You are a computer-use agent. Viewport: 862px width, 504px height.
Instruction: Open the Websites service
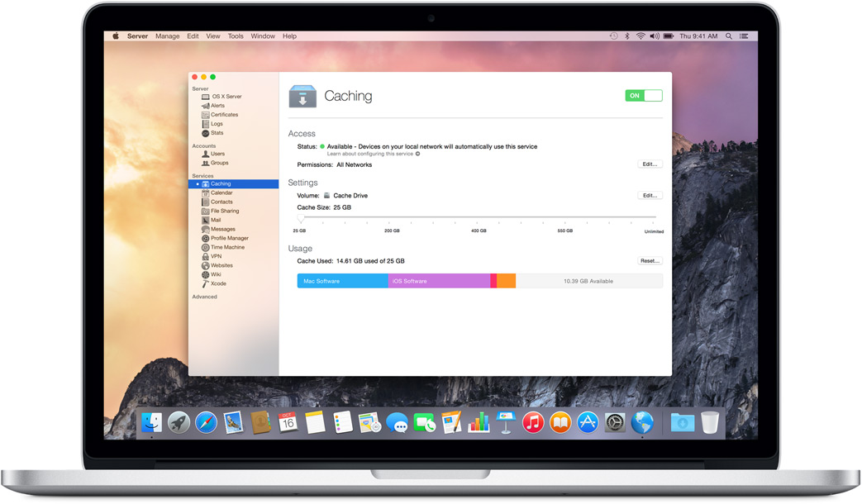coord(221,265)
